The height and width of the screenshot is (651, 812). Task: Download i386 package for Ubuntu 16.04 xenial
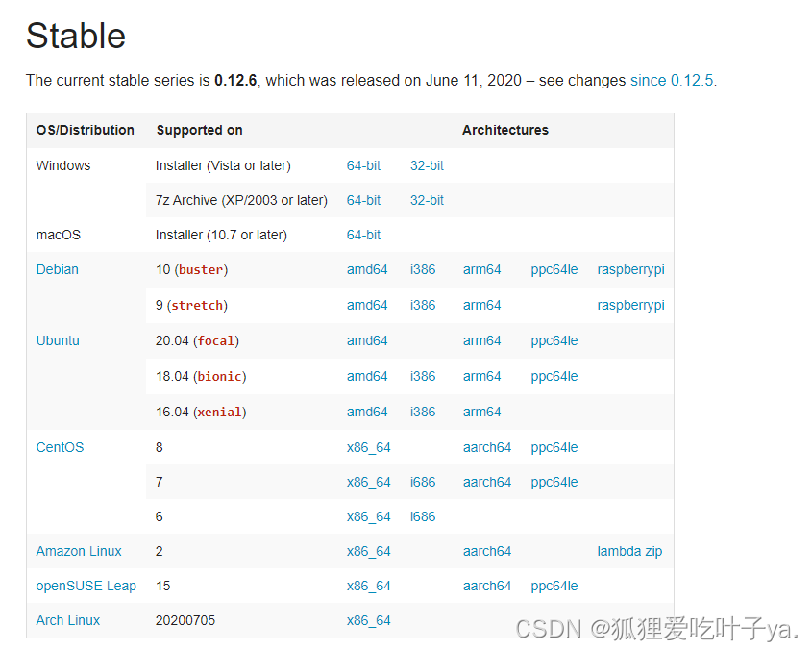point(423,413)
